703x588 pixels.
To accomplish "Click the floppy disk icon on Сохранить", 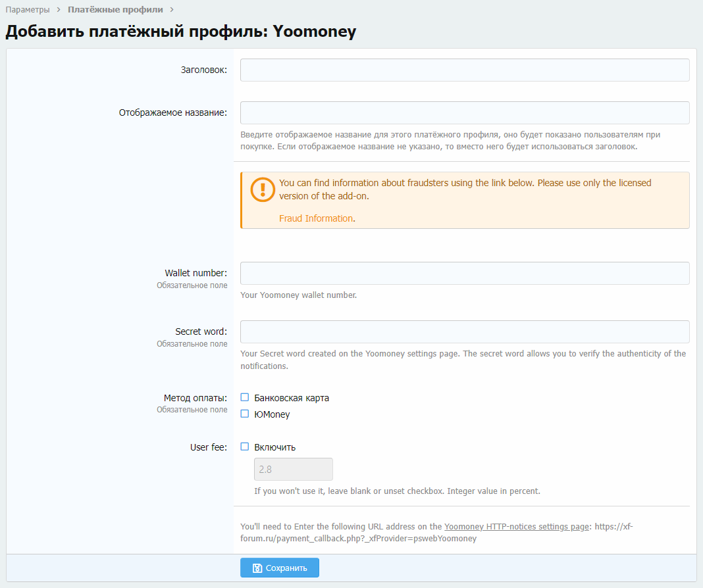I will click(x=257, y=568).
